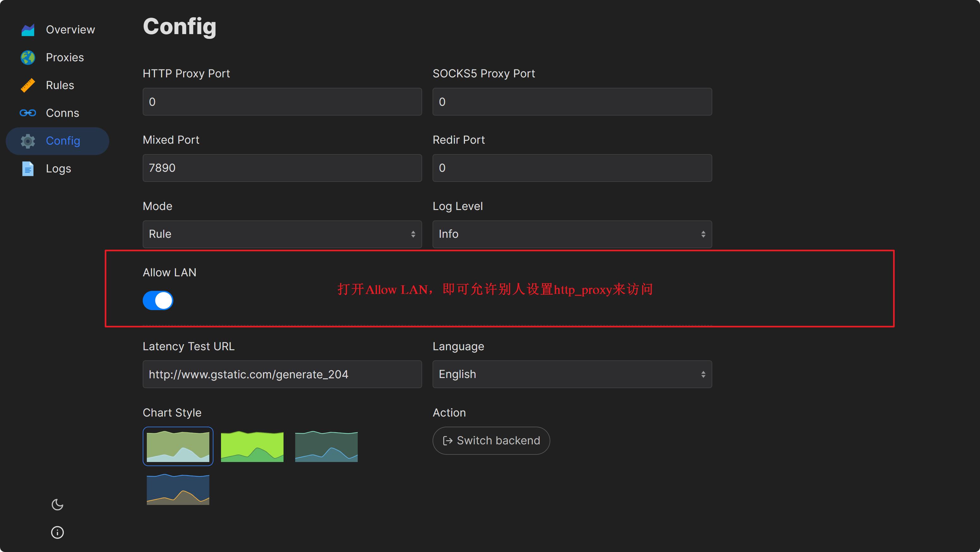
Task: Open the Language dropdown showing English
Action: point(572,374)
